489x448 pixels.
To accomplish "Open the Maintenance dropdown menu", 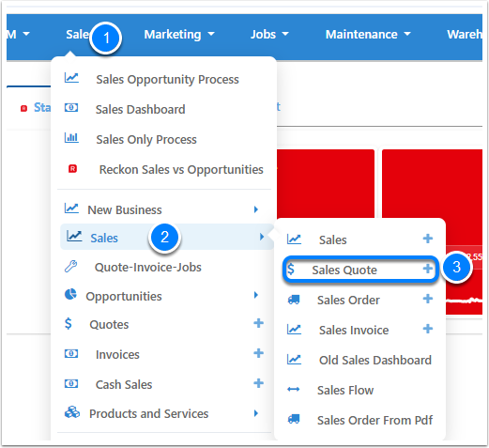I will click(368, 35).
